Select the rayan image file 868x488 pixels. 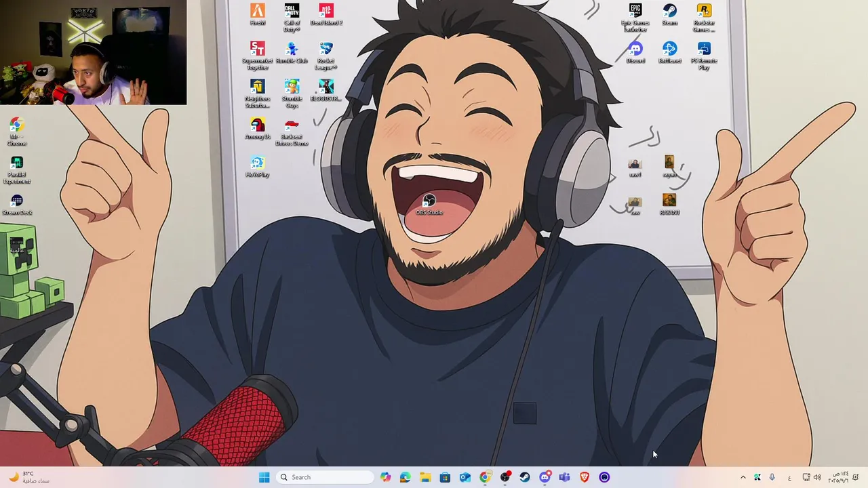pos(669,167)
